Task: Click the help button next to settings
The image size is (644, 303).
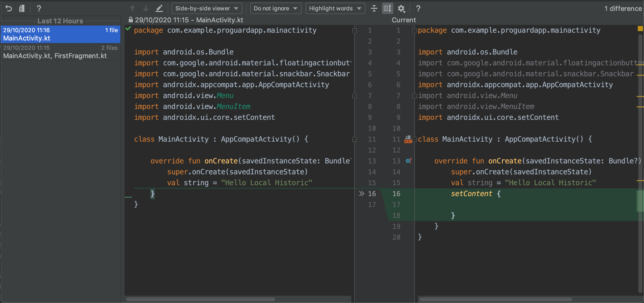Action: [x=418, y=8]
